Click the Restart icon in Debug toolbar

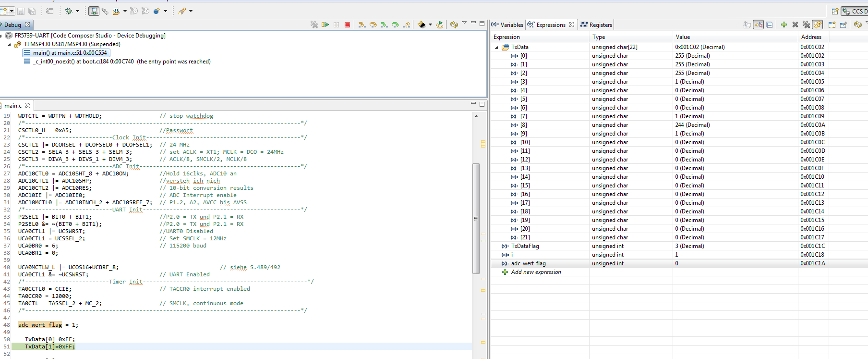tap(439, 25)
